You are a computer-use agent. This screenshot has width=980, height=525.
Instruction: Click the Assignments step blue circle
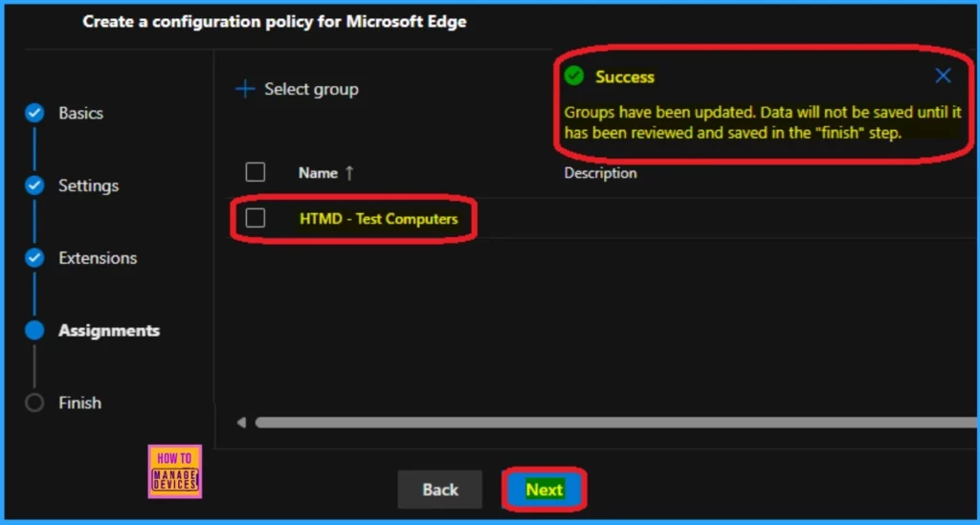point(34,330)
